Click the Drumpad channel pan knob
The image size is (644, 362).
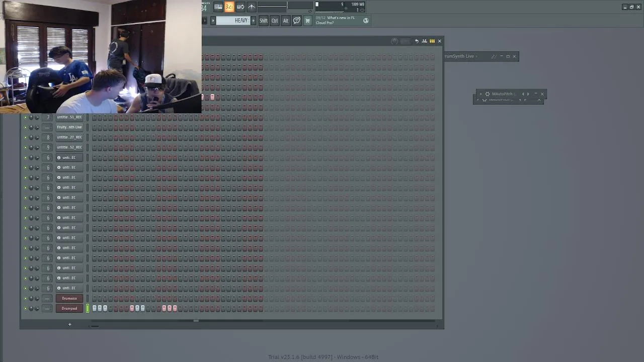click(x=31, y=308)
